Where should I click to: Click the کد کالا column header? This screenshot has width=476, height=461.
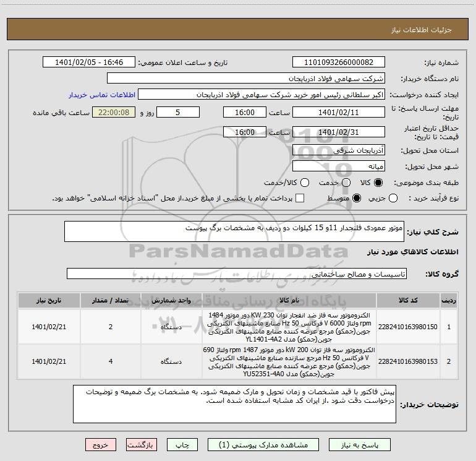click(408, 301)
